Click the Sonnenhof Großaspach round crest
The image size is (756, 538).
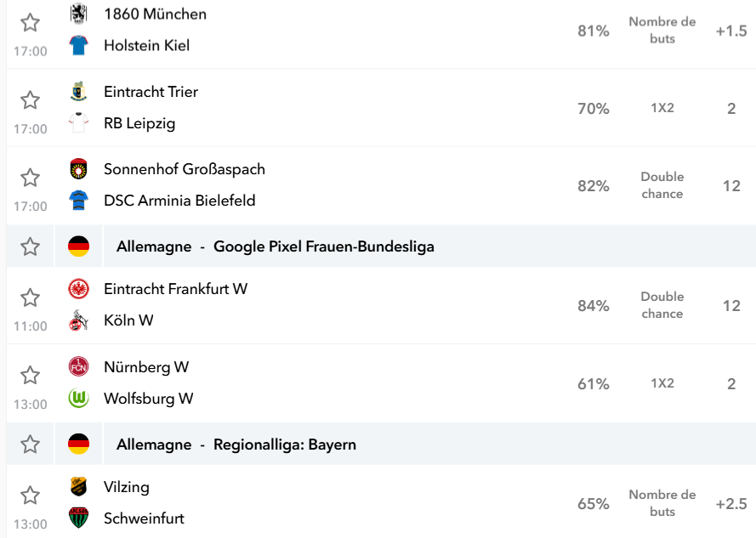click(x=78, y=169)
